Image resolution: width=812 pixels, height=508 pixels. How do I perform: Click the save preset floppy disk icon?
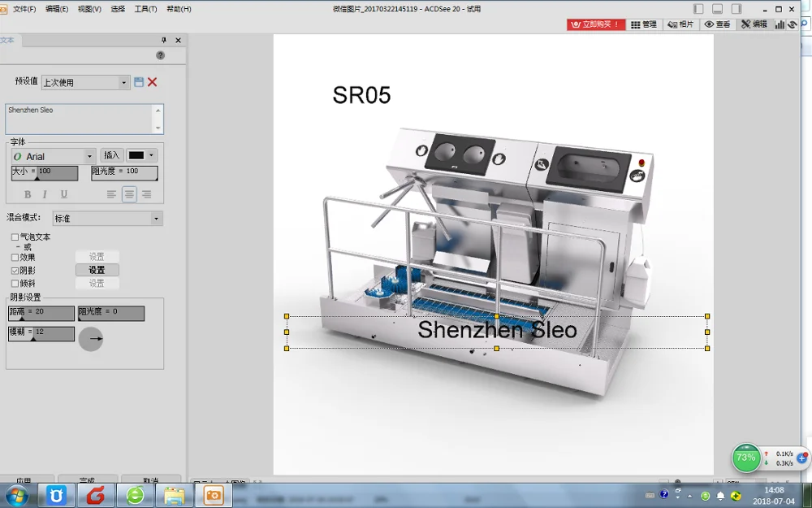[139, 82]
